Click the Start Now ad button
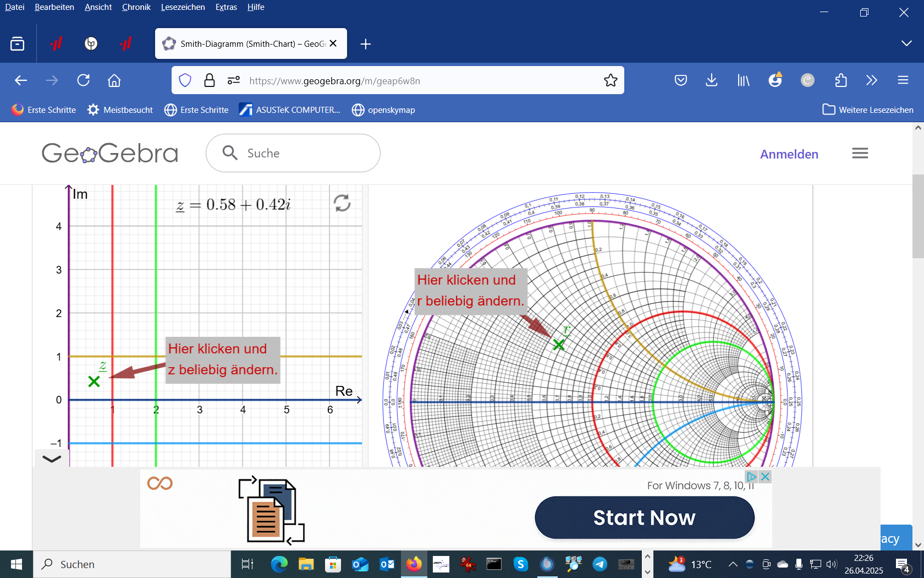 [x=645, y=517]
